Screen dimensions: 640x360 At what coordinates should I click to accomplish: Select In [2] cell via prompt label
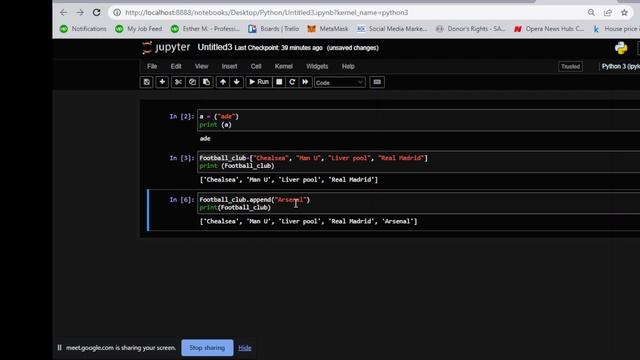tap(182, 117)
